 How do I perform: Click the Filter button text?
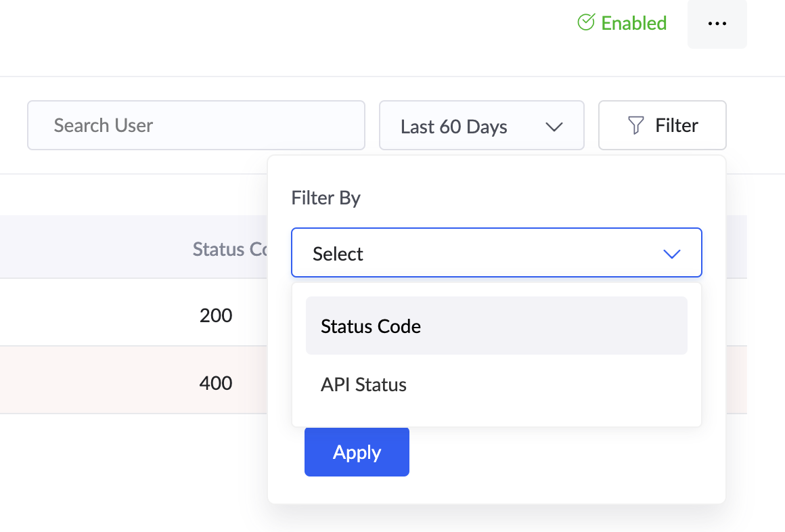tap(677, 125)
